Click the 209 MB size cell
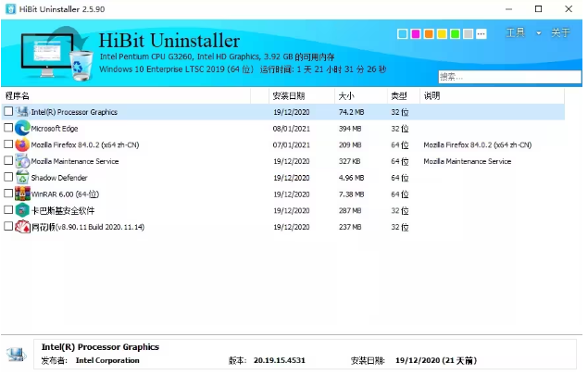This screenshot has height=375, width=588. click(x=350, y=145)
